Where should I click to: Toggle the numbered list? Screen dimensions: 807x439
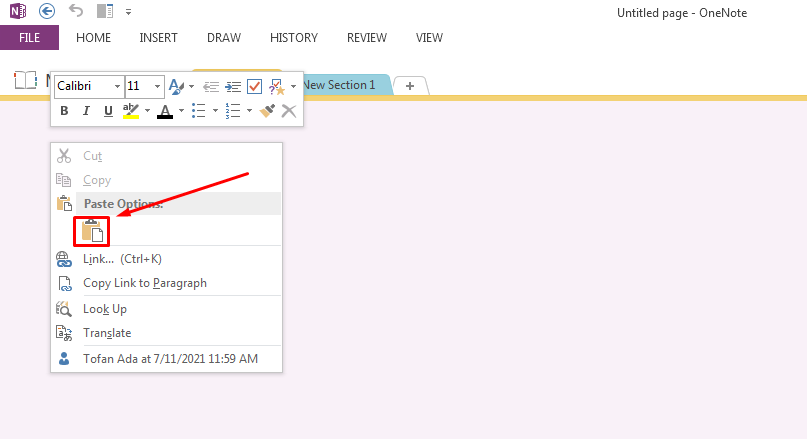pos(233,111)
